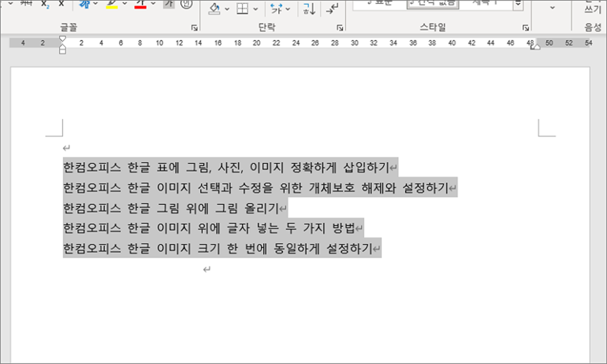
Task: Apply superscript formatting icon
Action: 61,4
